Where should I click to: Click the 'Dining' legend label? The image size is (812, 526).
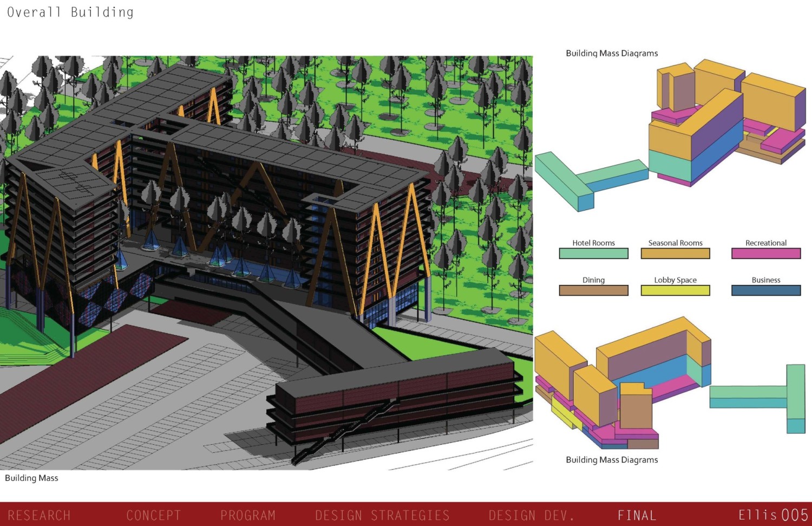coord(593,280)
